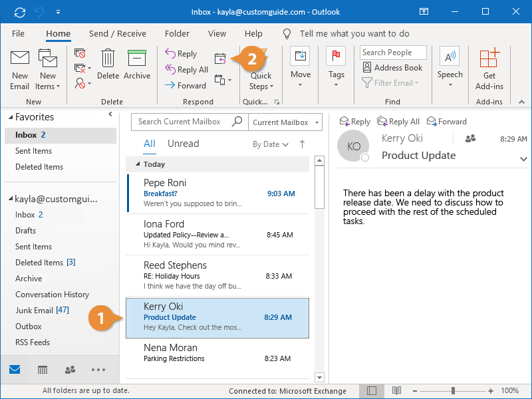This screenshot has width=532, height=399.
Task: Open Pepe Roni's Breakfast? email
Action: tap(218, 193)
